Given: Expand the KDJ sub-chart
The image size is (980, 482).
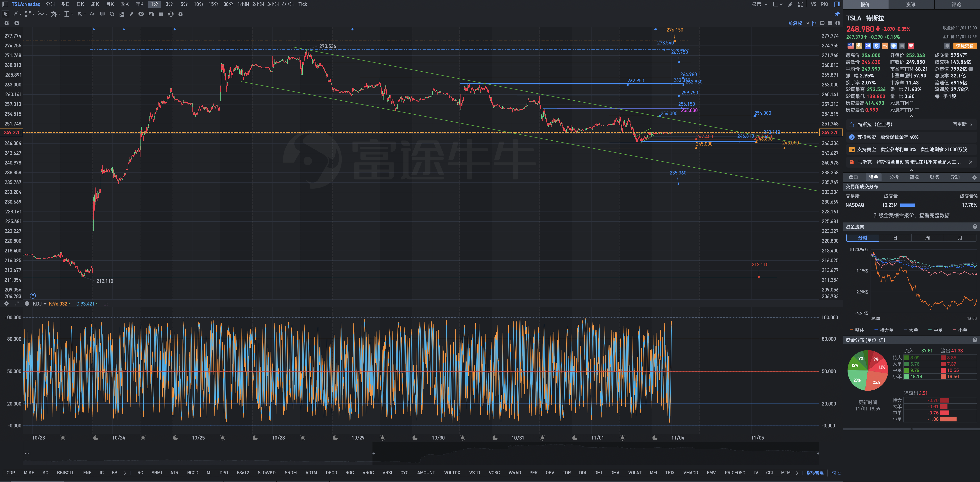Looking at the screenshot, I should click(16, 303).
